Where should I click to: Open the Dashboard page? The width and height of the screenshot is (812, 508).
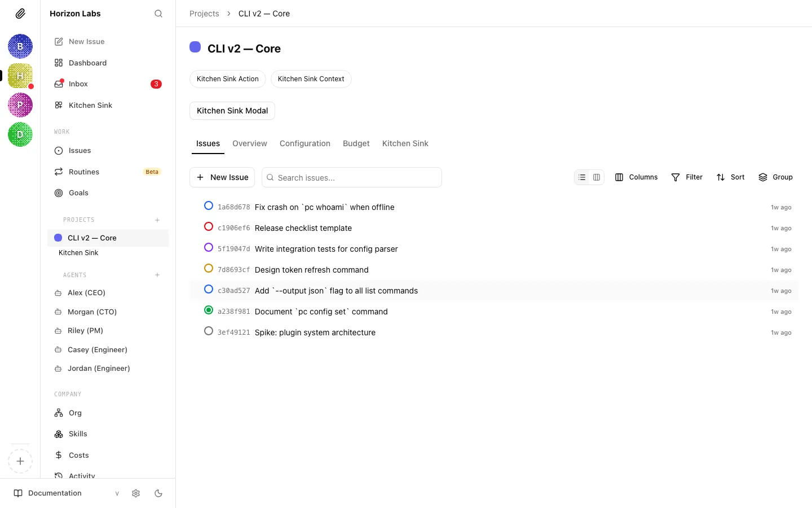[108, 63]
